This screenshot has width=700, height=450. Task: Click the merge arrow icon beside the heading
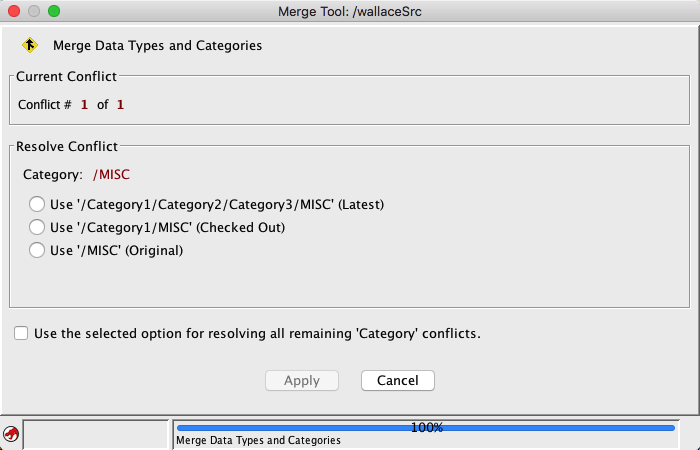point(30,45)
